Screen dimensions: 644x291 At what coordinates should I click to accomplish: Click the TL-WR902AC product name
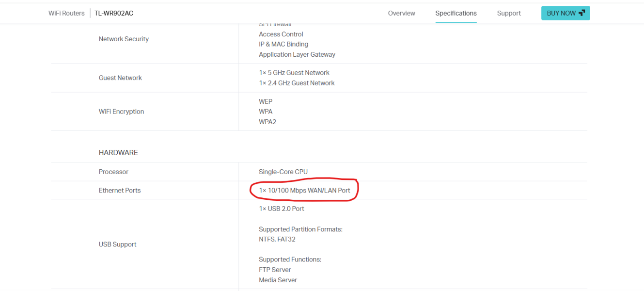[x=114, y=13]
